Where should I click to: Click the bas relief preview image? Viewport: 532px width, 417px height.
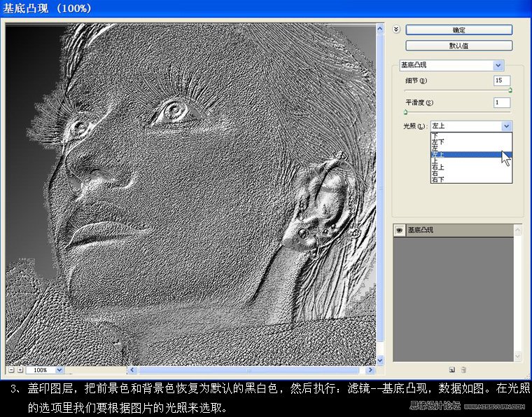coord(190,194)
